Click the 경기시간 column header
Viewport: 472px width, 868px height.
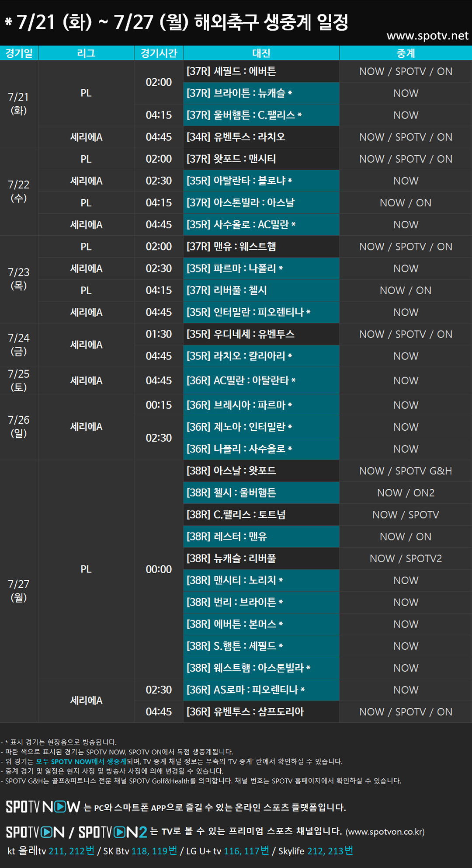point(159,53)
